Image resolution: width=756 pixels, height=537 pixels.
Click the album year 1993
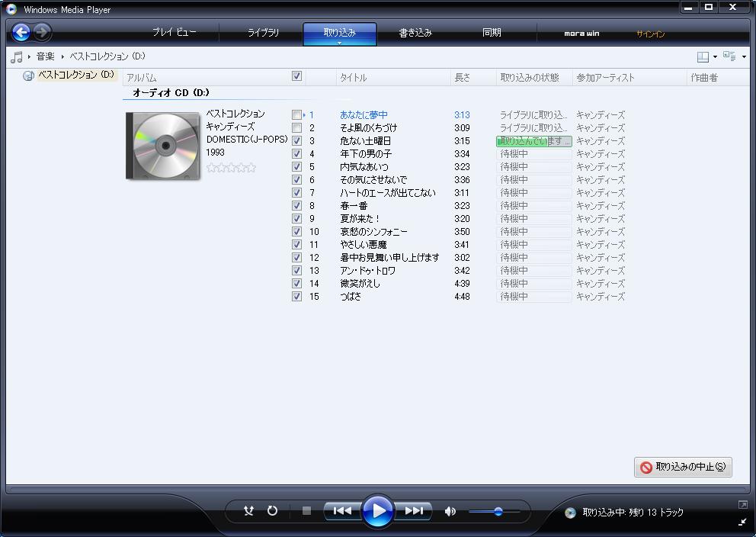point(215,153)
